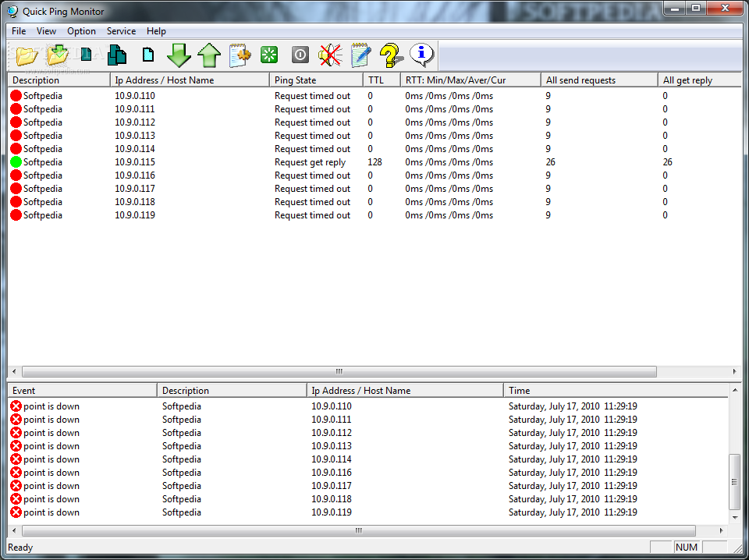Click the red X event icon for 10.9.0.114

coord(16,459)
